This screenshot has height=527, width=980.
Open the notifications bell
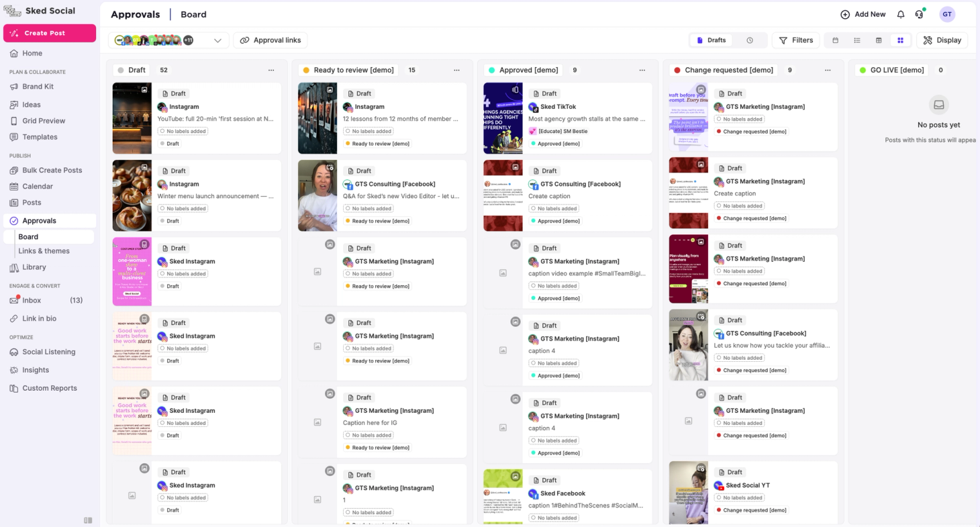click(901, 14)
